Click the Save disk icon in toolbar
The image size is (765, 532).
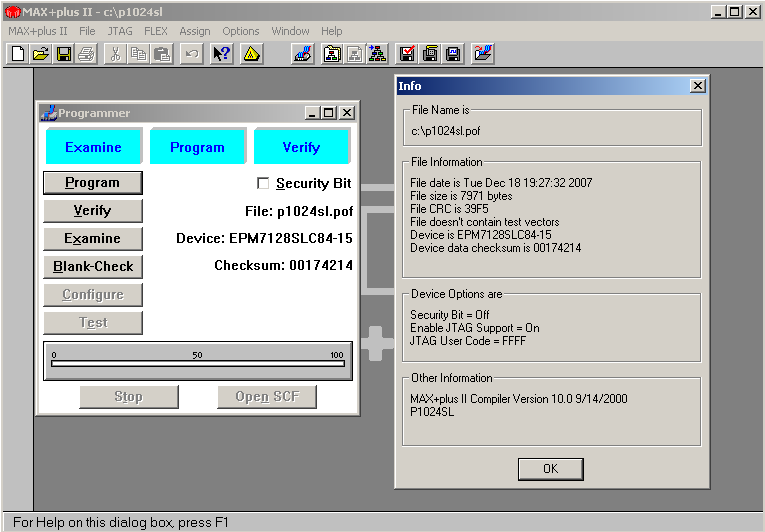(64, 54)
